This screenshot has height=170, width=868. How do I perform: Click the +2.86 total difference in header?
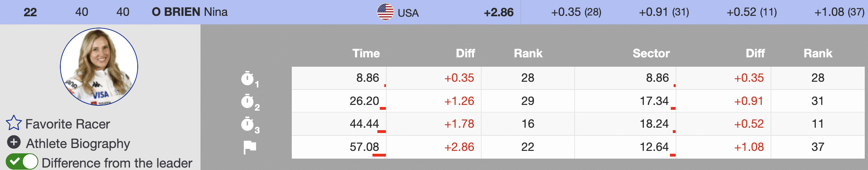click(498, 13)
